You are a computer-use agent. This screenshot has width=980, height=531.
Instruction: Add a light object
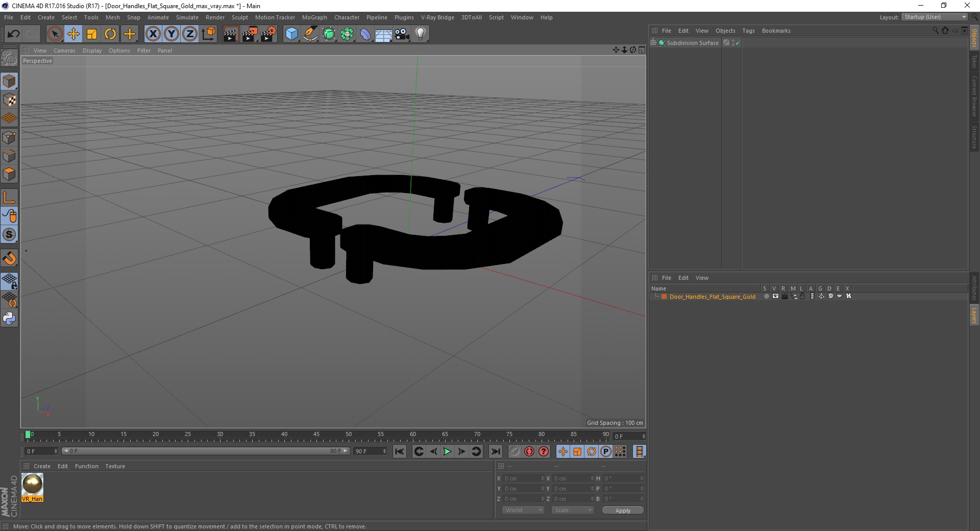click(421, 34)
